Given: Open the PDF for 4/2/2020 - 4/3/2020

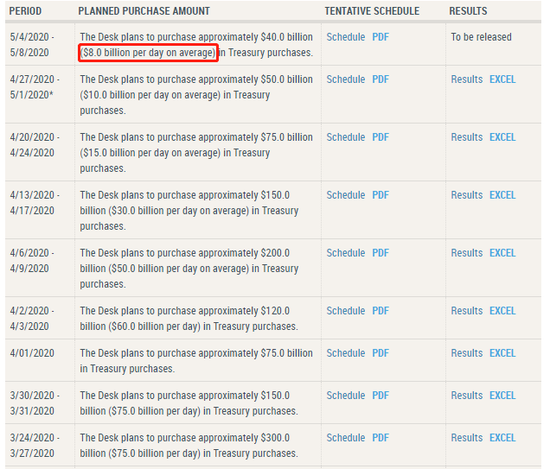Looking at the screenshot, I should (x=380, y=311).
